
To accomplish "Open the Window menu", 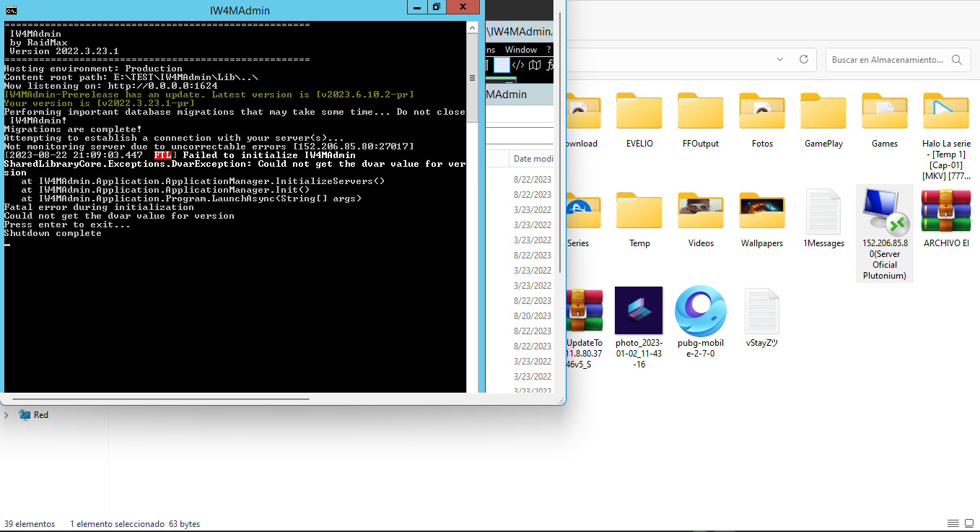I will coord(520,50).
